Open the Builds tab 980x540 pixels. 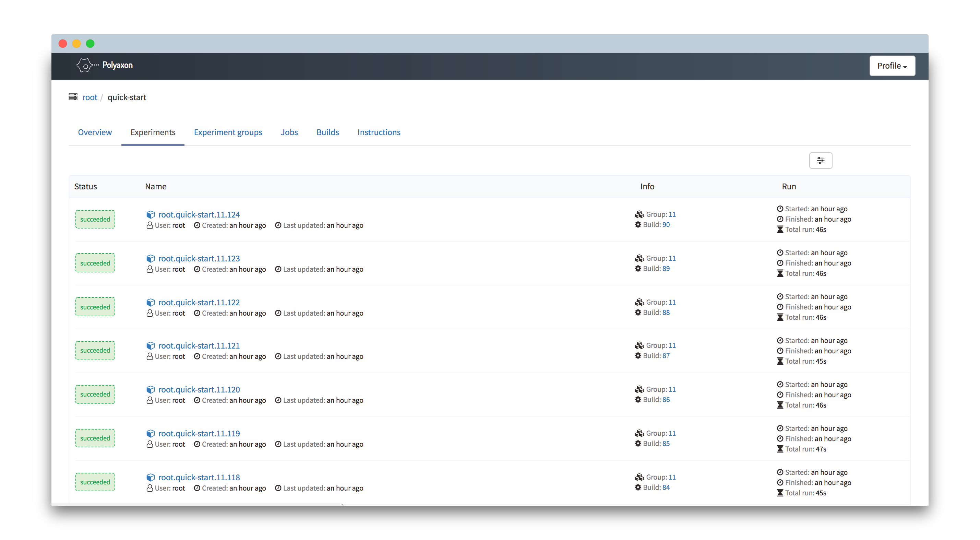[x=327, y=132]
